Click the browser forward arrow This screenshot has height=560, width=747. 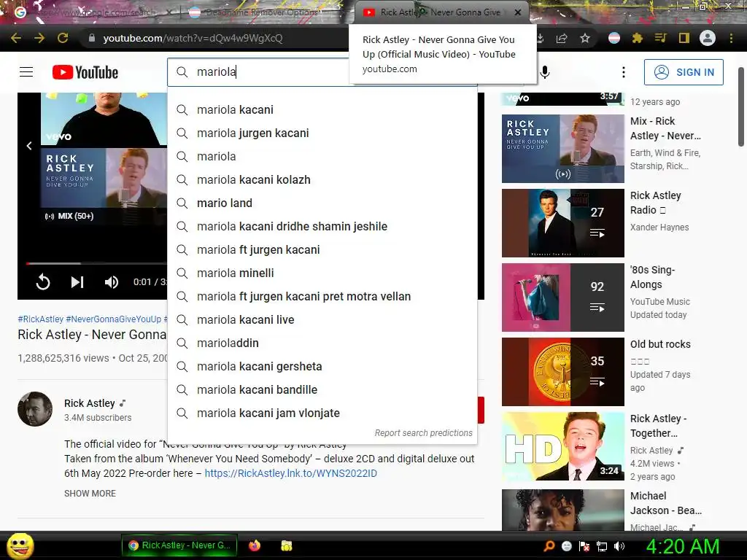39,38
